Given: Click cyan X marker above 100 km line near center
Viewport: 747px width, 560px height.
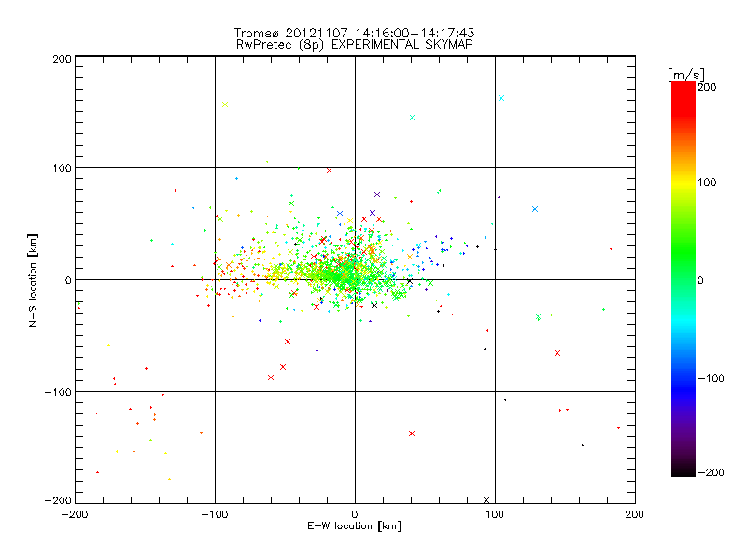Looking at the screenshot, I should click(412, 118).
